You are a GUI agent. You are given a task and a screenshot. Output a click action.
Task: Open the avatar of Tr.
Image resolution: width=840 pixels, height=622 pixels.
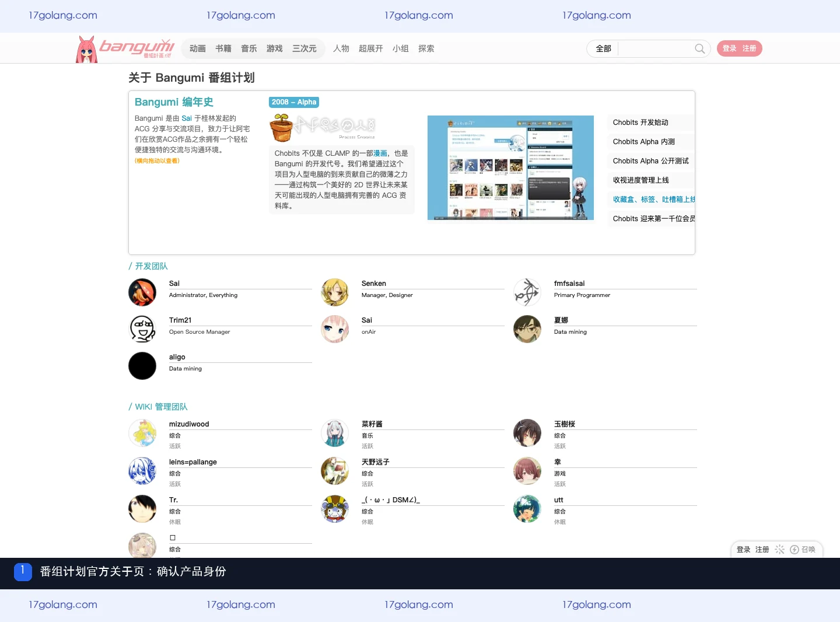(x=142, y=509)
